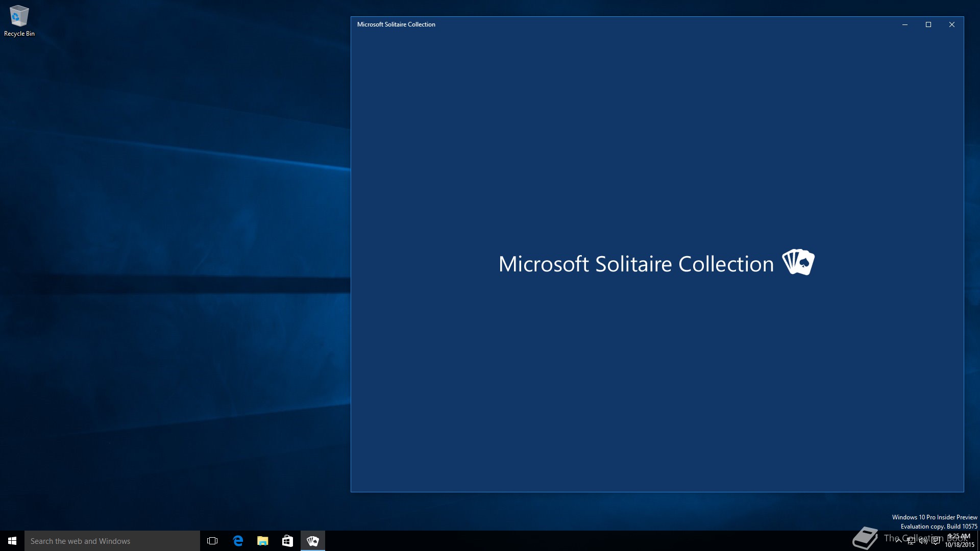Click the Microsoft Solitaire Collection title bar text
The height and width of the screenshot is (551, 980).
click(x=396, y=24)
